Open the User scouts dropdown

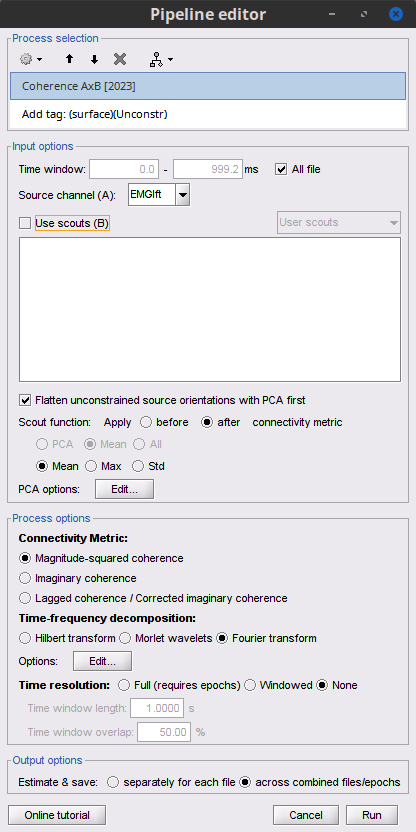point(339,222)
